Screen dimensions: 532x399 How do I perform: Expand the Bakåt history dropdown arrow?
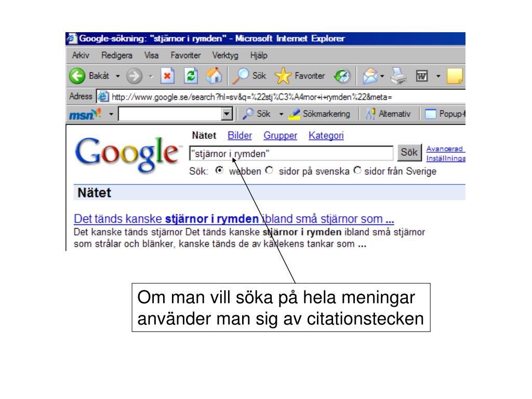[x=118, y=76]
